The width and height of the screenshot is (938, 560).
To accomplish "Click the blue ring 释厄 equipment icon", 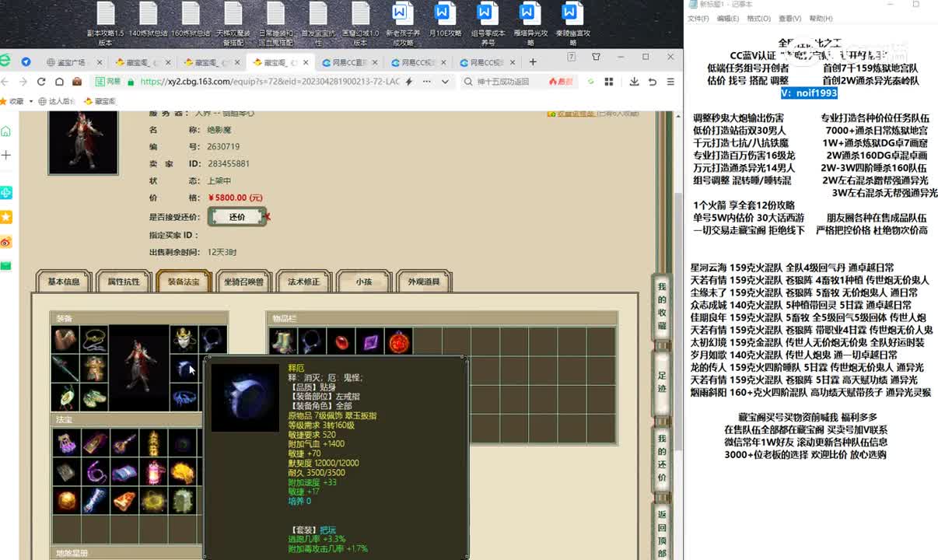I will click(184, 369).
